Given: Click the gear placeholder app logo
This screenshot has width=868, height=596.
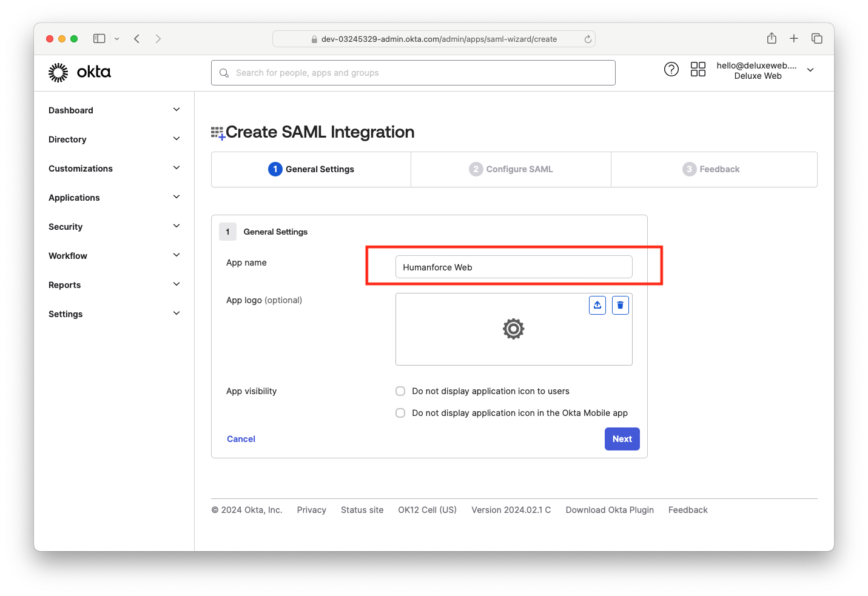Looking at the screenshot, I should tap(513, 329).
